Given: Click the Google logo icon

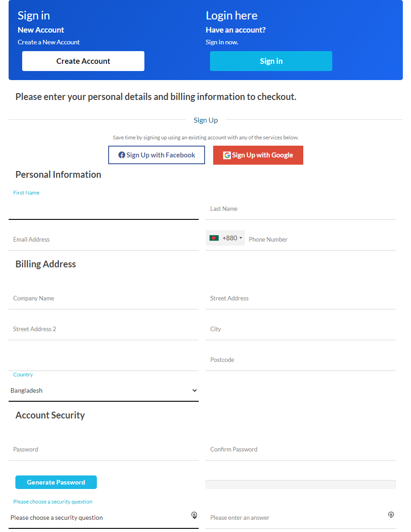Looking at the screenshot, I should [227, 155].
